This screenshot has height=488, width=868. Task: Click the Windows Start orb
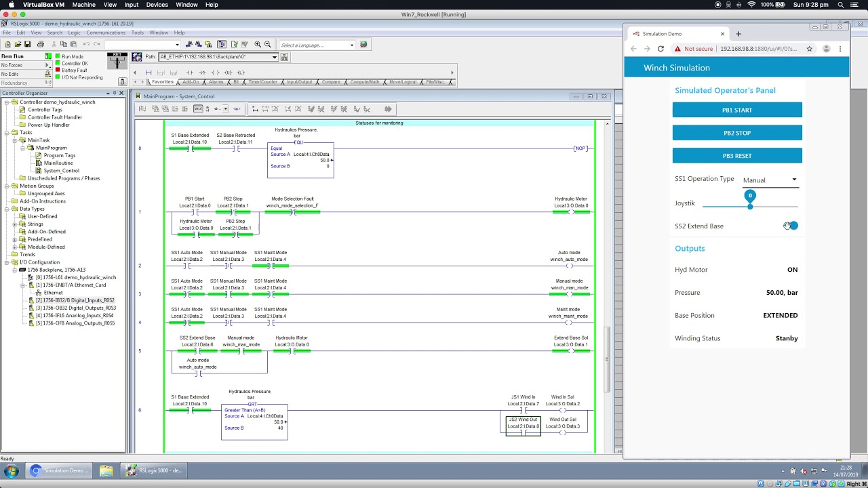click(11, 470)
